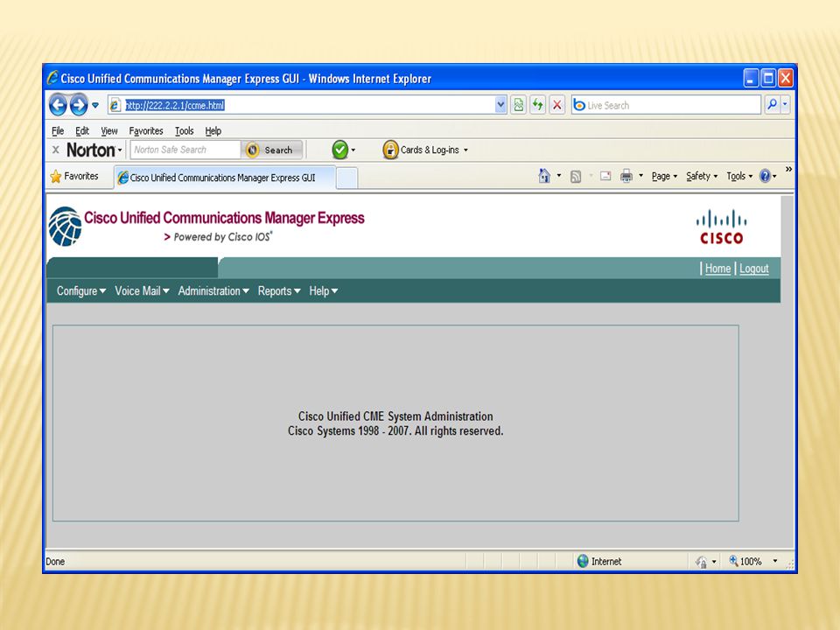Open the File menu
This screenshot has height=630, width=840.
(x=58, y=130)
